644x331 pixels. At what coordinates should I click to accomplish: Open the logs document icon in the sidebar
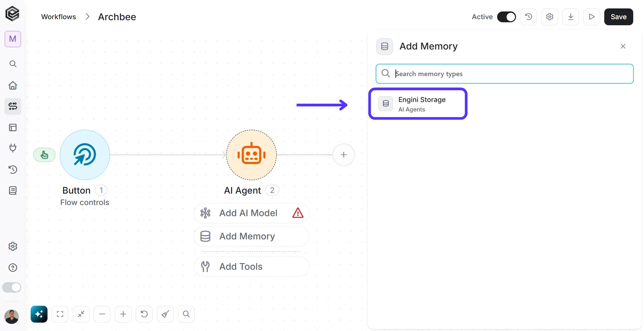pos(13,191)
